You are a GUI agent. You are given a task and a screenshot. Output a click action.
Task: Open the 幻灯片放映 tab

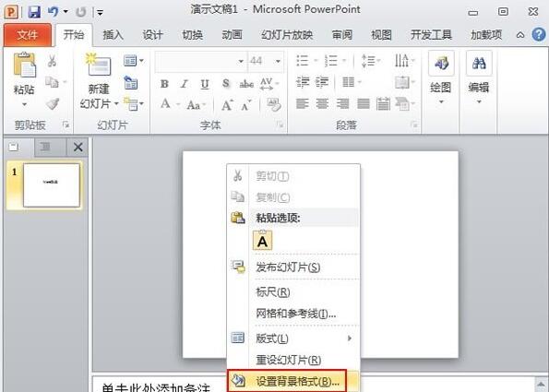(x=287, y=35)
